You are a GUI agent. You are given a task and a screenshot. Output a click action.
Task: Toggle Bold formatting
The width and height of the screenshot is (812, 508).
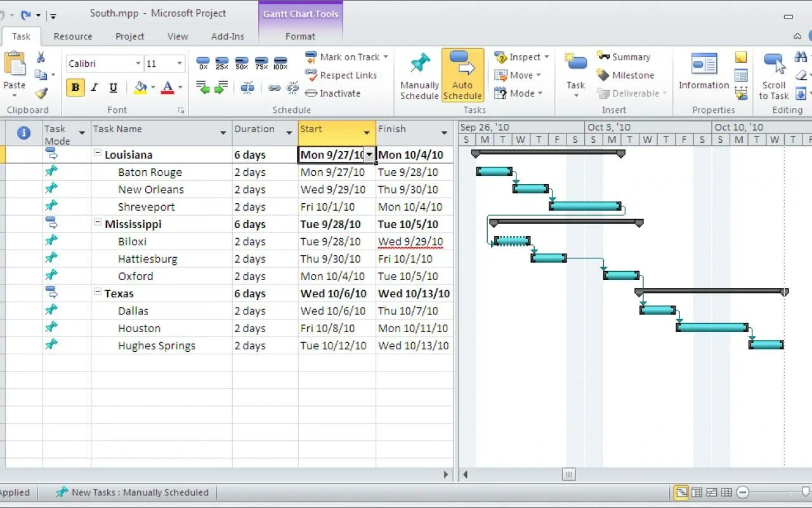point(75,87)
